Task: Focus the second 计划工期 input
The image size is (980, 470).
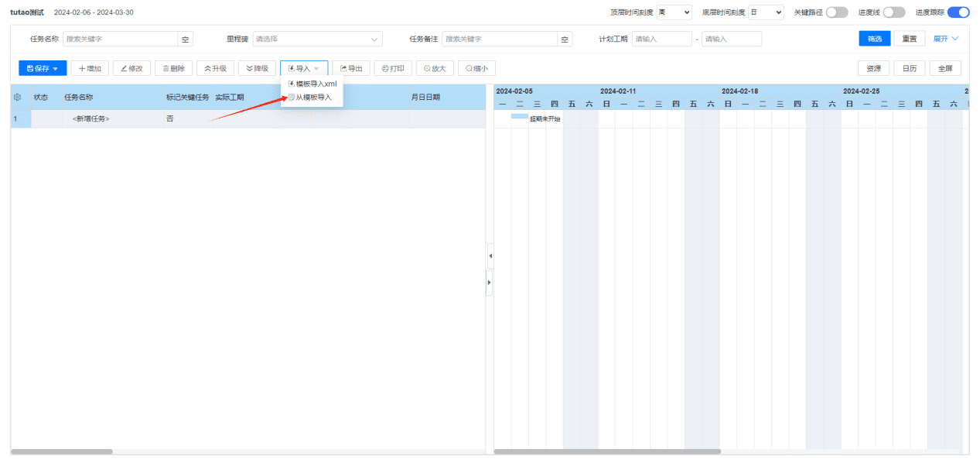Action: (732, 39)
